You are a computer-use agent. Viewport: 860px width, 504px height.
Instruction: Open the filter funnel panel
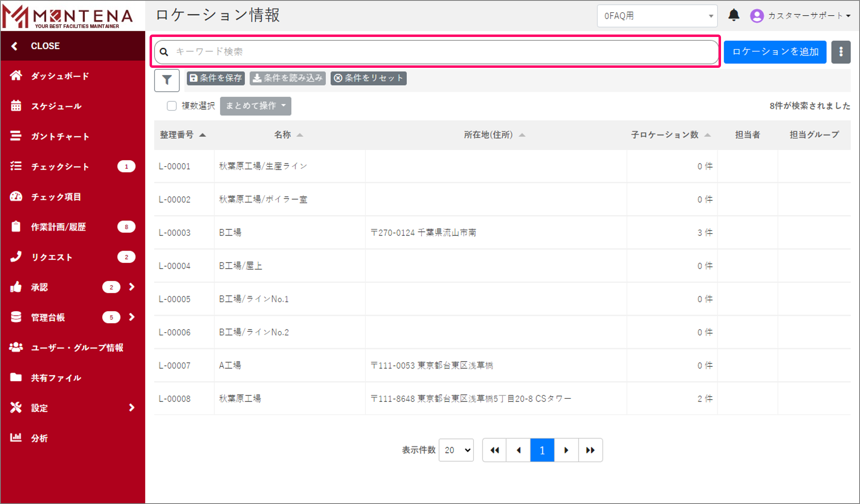tap(167, 80)
